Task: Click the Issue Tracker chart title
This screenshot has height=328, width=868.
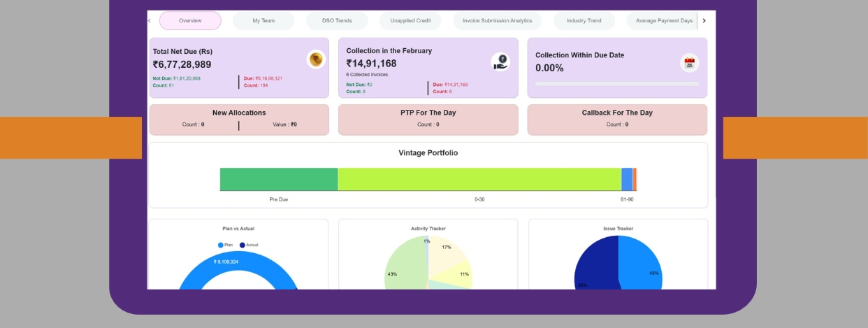Action: point(619,229)
